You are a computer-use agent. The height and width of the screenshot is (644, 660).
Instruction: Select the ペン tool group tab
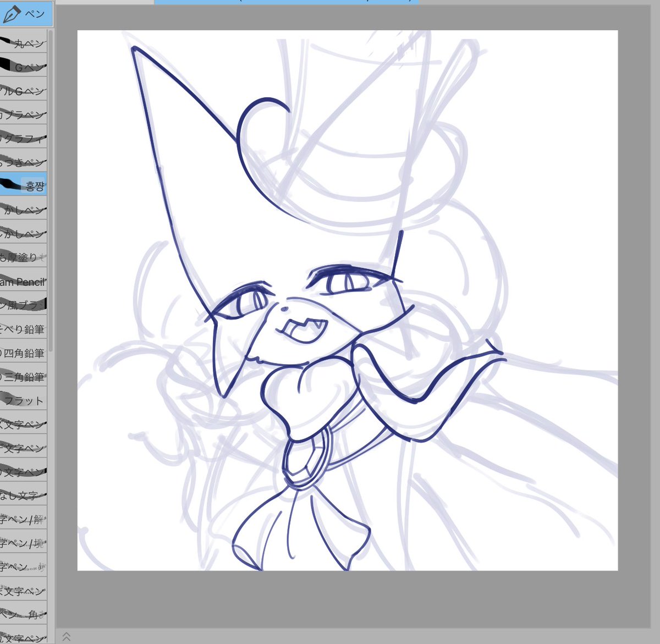pos(26,14)
